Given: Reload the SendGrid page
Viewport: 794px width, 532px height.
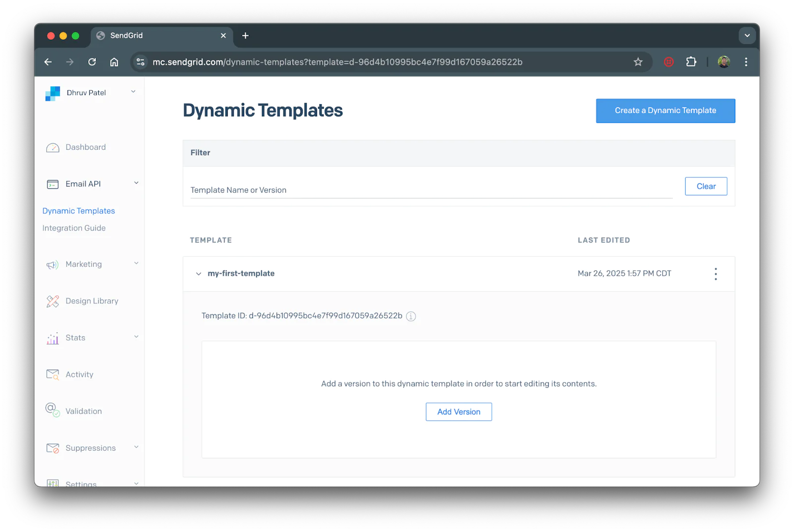Looking at the screenshot, I should pos(92,62).
